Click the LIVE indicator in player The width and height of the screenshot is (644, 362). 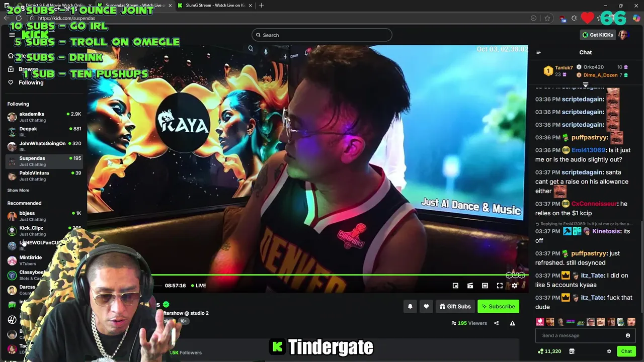(198, 286)
